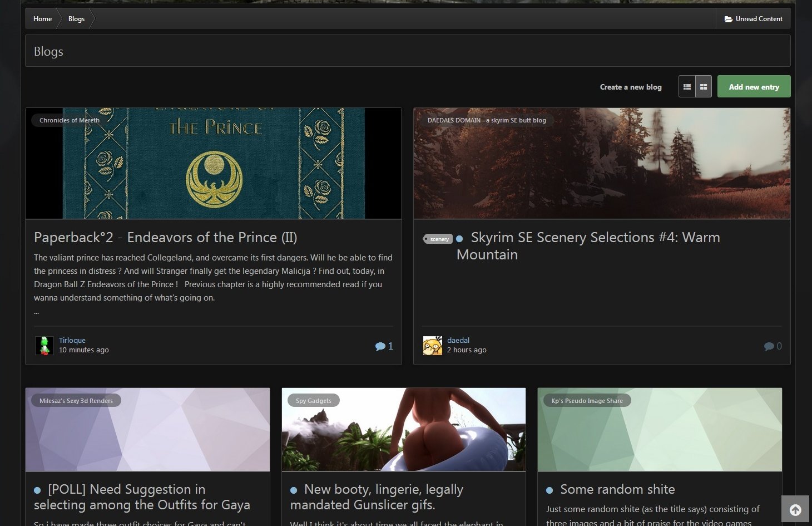The height and width of the screenshot is (526, 812).
Task: Click unread dot beside Some random shite
Action: point(549,490)
